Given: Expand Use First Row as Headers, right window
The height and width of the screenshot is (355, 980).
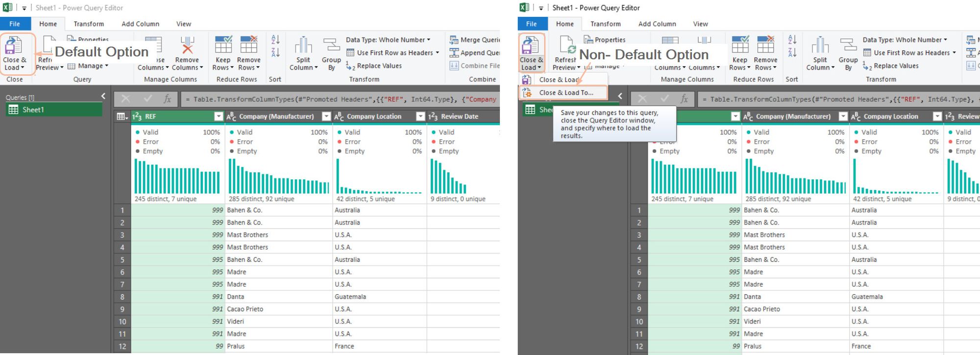Looking at the screenshot, I should click(954, 53).
